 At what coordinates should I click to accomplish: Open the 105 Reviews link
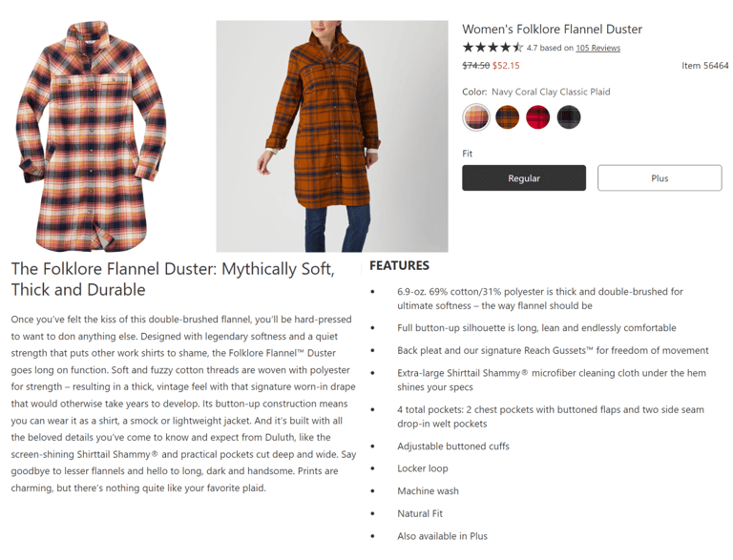point(597,48)
